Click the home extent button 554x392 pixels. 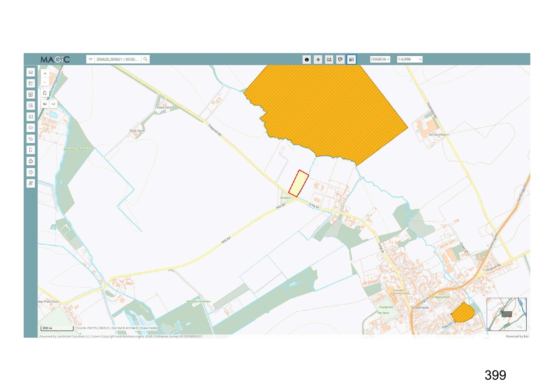(45, 93)
